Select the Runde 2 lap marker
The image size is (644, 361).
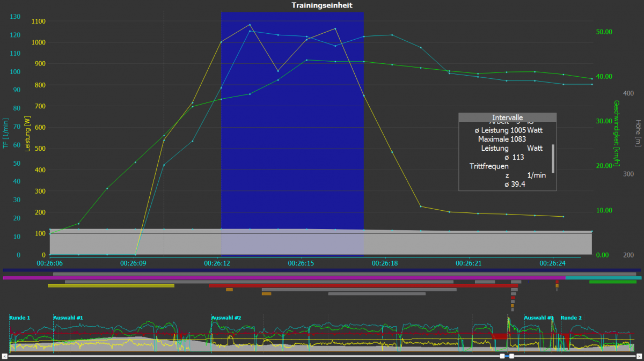pyautogui.click(x=571, y=318)
